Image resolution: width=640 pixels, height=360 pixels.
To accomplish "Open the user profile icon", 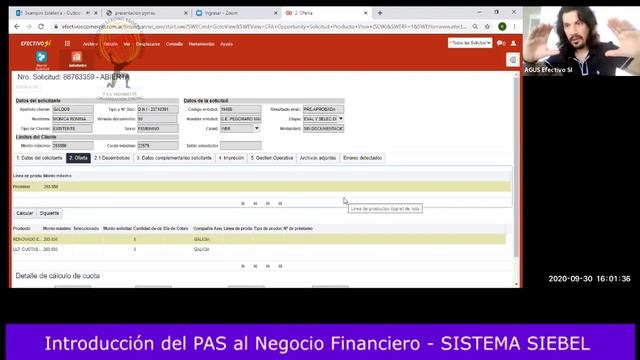I will tap(513, 43).
